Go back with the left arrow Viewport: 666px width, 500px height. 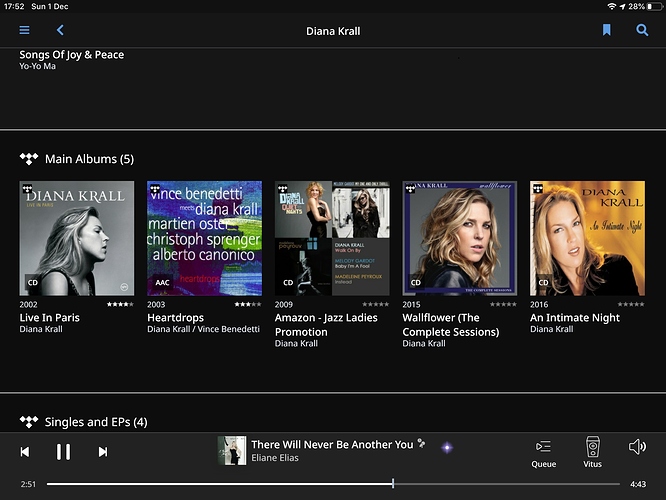coord(60,30)
